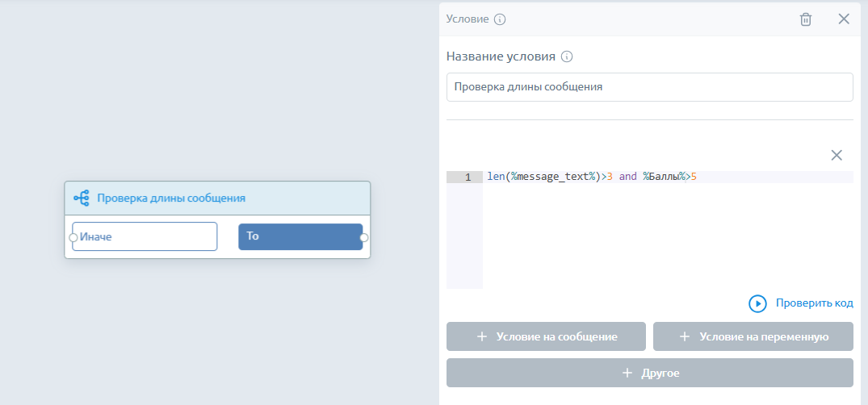The width and height of the screenshot is (868, 405).
Task: Click the Иначе branch box
Action: click(145, 236)
